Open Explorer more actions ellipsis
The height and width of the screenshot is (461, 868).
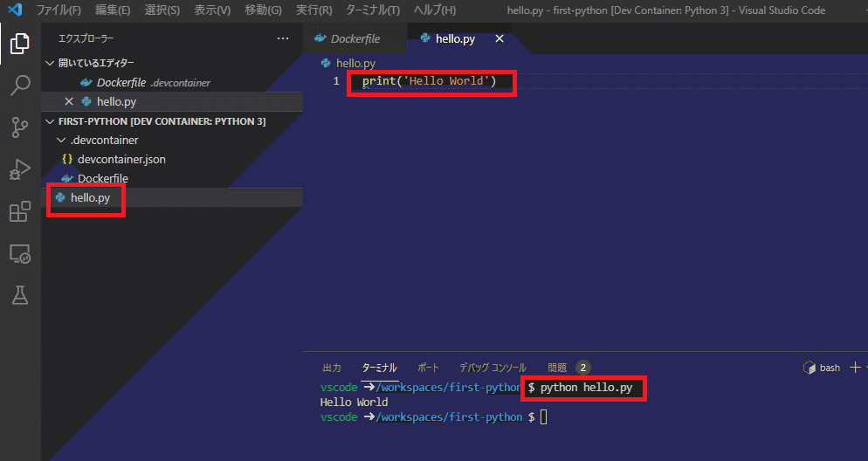tap(283, 38)
